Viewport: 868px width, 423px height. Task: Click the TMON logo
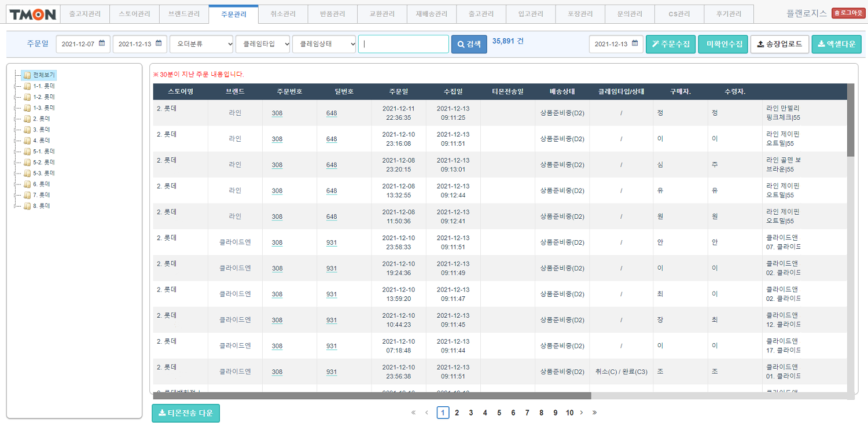tap(32, 14)
